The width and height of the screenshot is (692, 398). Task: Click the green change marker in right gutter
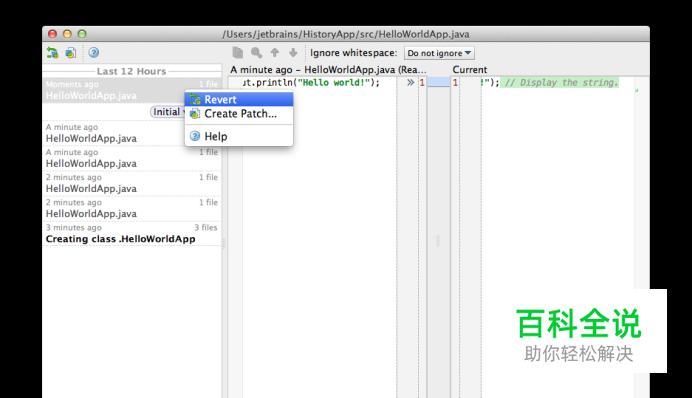point(637,90)
